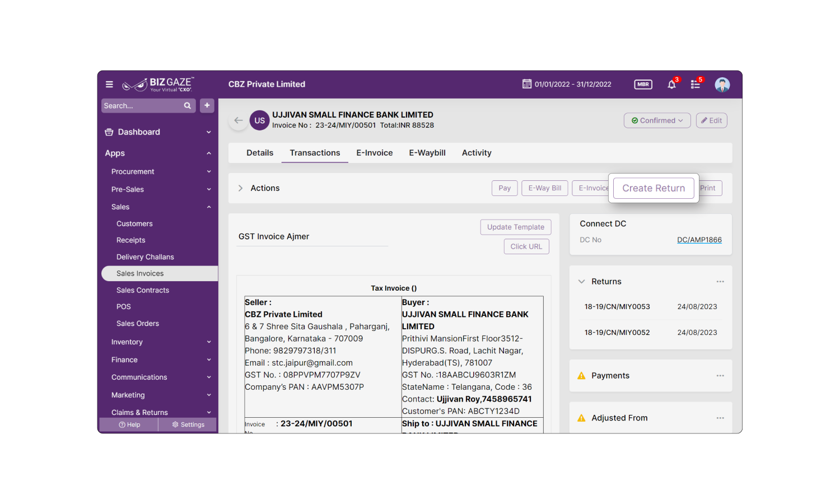The image size is (840, 504).
Task: Expand Procurement submenu
Action: (209, 172)
